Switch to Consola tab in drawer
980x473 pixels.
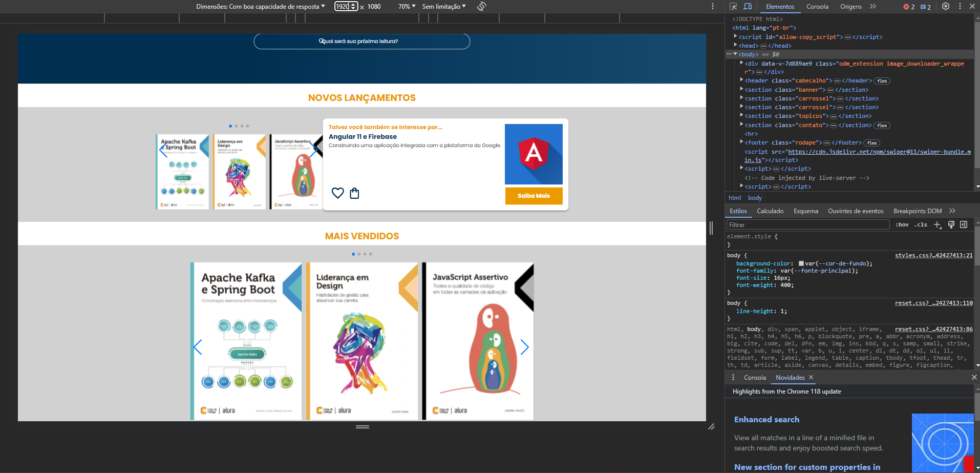pos(755,378)
